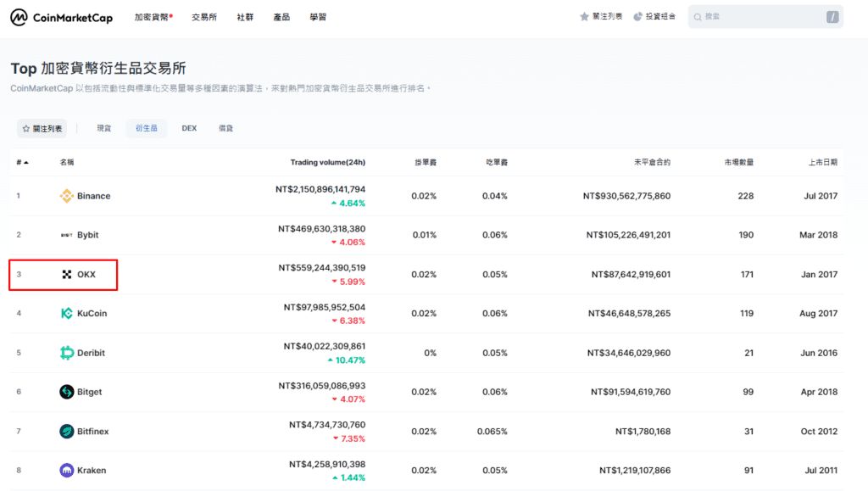Open the 交易所 navigation menu
Image resolution: width=868 pixels, height=491 pixels.
click(x=203, y=17)
